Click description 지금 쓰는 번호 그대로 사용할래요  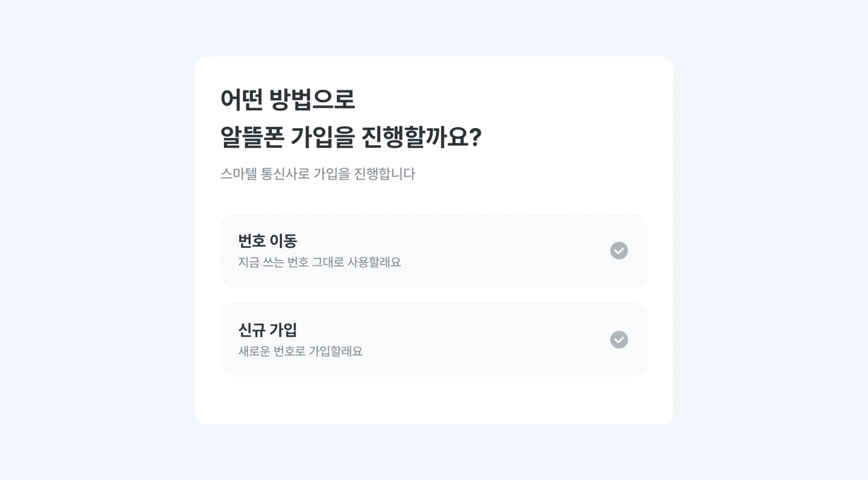click(x=319, y=262)
